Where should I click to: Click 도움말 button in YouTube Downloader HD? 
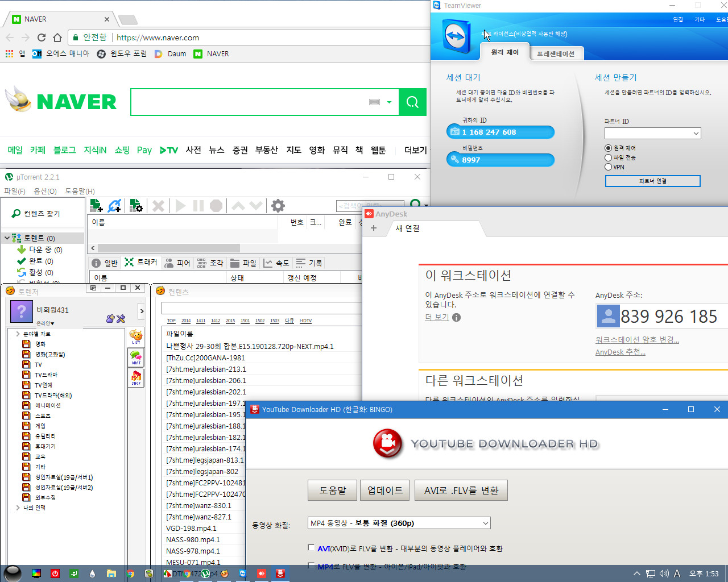tap(332, 490)
